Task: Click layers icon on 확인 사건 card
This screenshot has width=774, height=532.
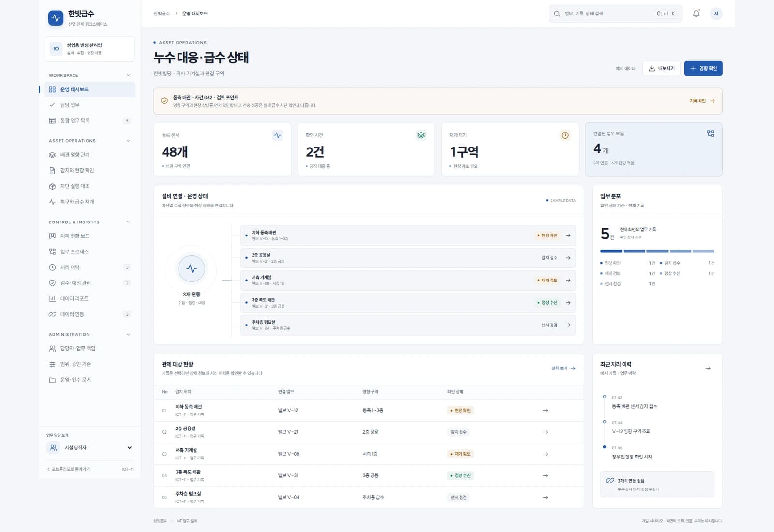Action: coord(421,135)
